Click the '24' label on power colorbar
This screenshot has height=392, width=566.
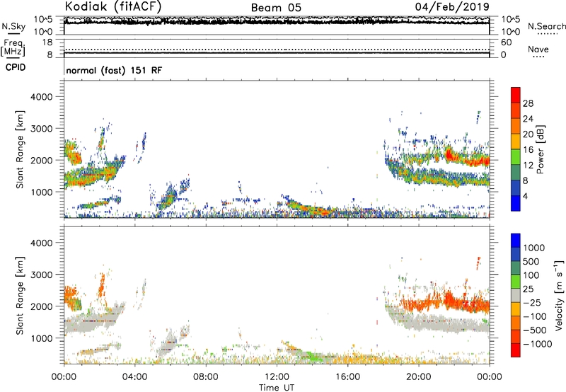528,119
